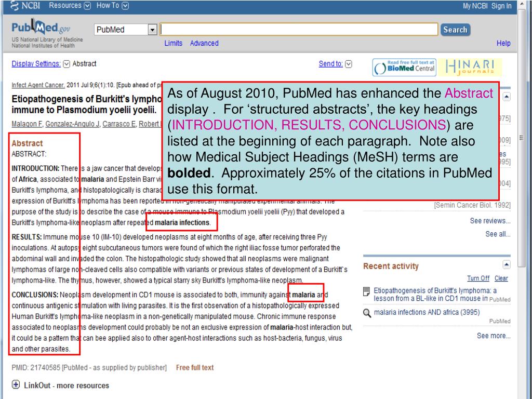
Task: Click See more in Recent activity
Action: pos(494,336)
